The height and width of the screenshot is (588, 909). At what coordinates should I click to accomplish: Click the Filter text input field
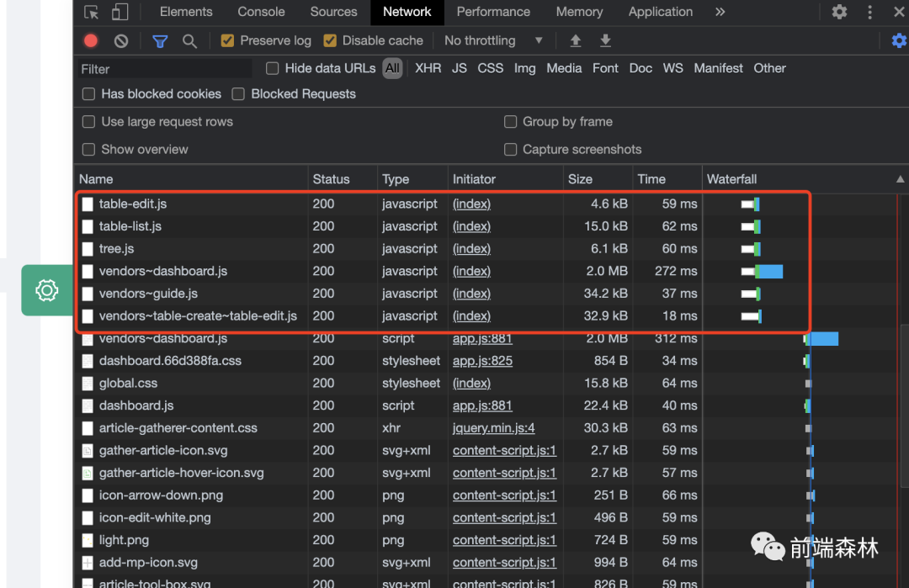coord(164,69)
